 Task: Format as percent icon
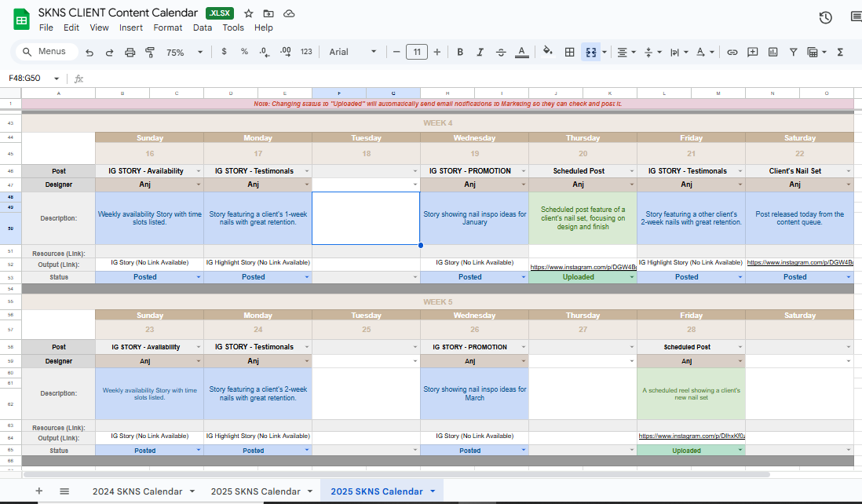[244, 52]
